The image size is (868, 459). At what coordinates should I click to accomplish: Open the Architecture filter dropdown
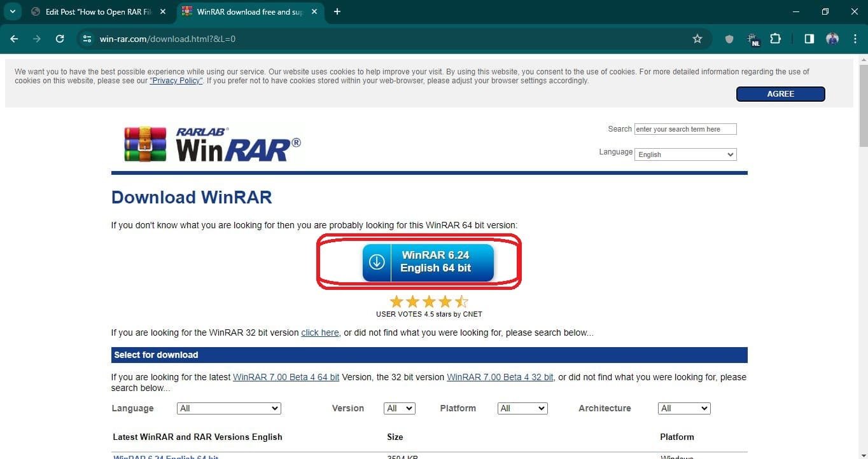click(x=683, y=408)
